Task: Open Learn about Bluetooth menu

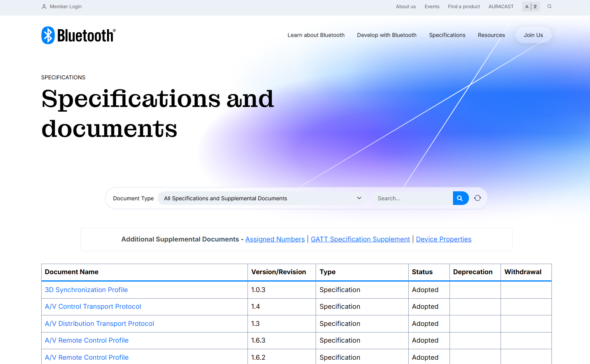Action: pyautogui.click(x=316, y=35)
